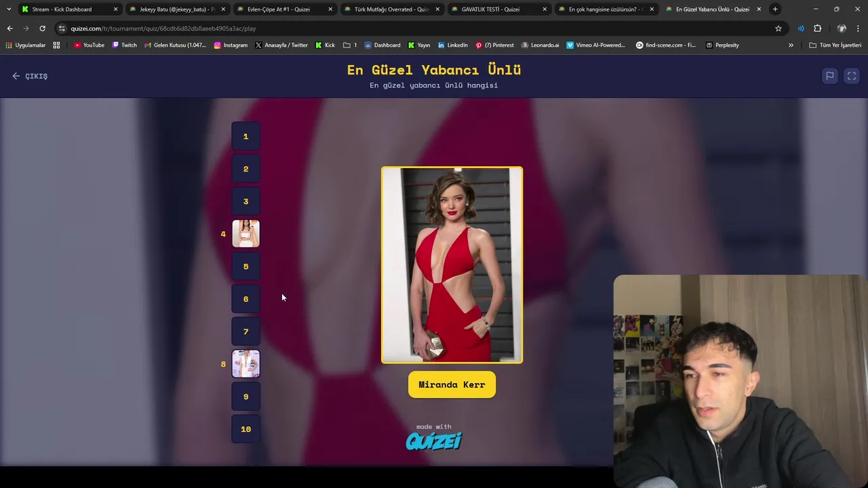Viewport: 868px width, 488px height.
Task: View site information icon in address bar
Action: 62,28
